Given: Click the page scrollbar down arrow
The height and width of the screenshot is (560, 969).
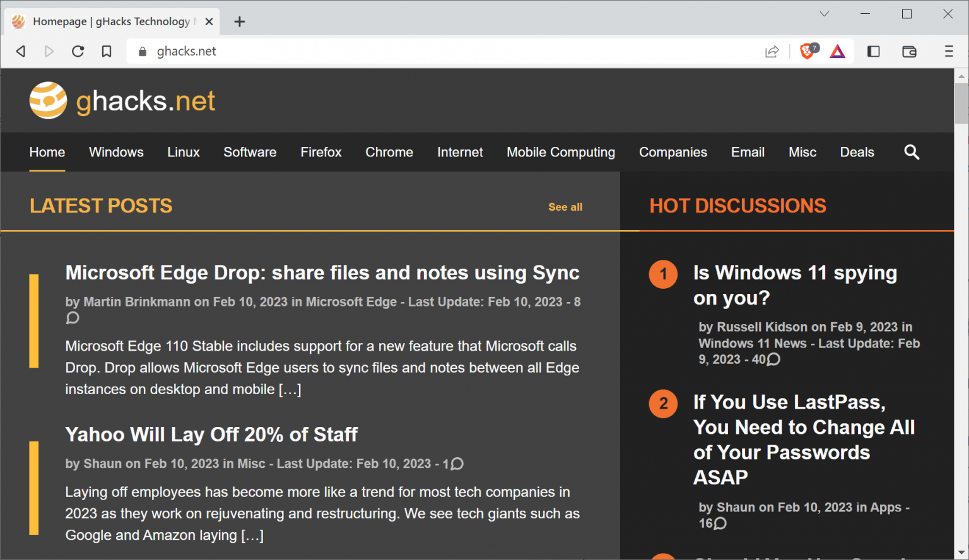Looking at the screenshot, I should pyautogui.click(x=961, y=552).
